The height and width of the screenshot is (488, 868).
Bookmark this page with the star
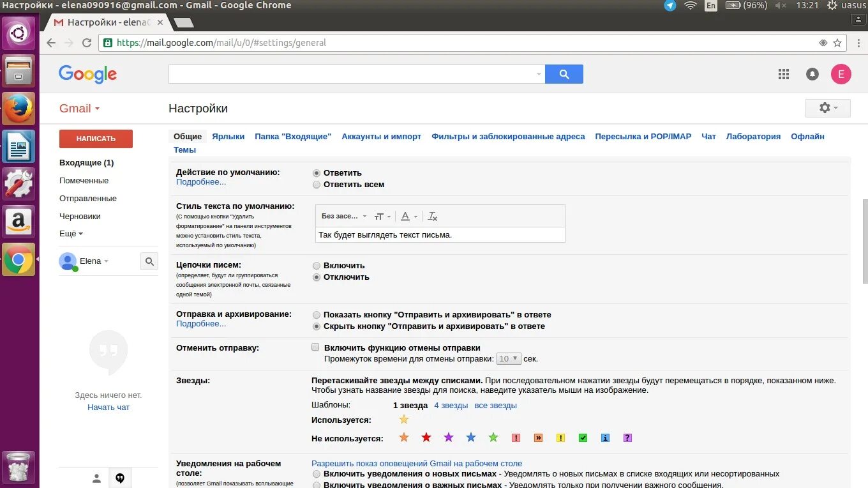[838, 43]
